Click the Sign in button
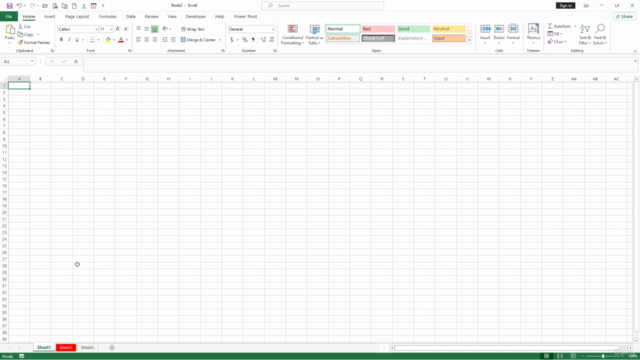640x360 pixels. (x=565, y=6)
